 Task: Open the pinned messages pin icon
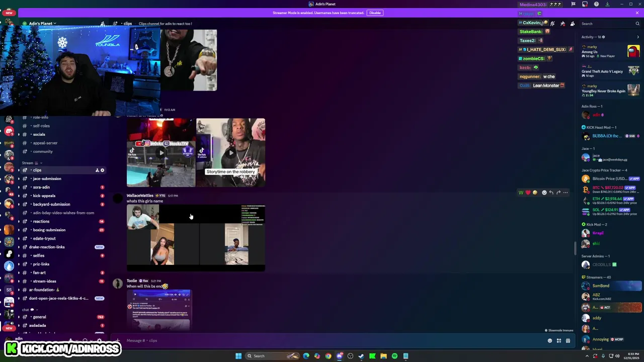562,24
